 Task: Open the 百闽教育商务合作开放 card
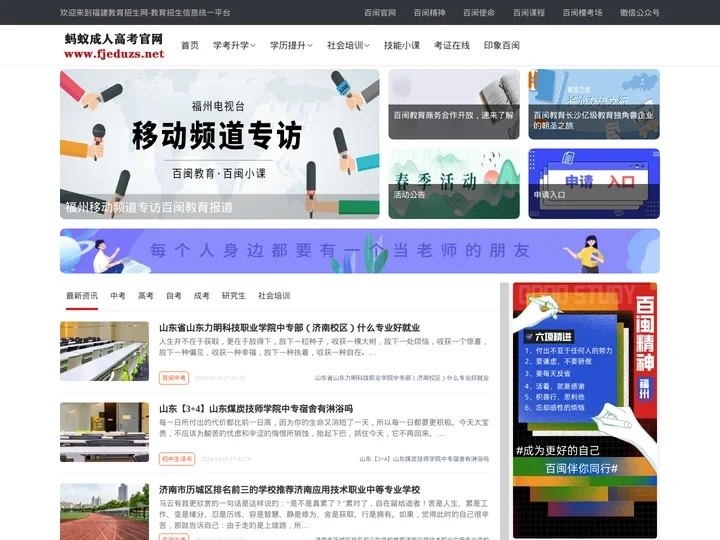click(x=454, y=104)
